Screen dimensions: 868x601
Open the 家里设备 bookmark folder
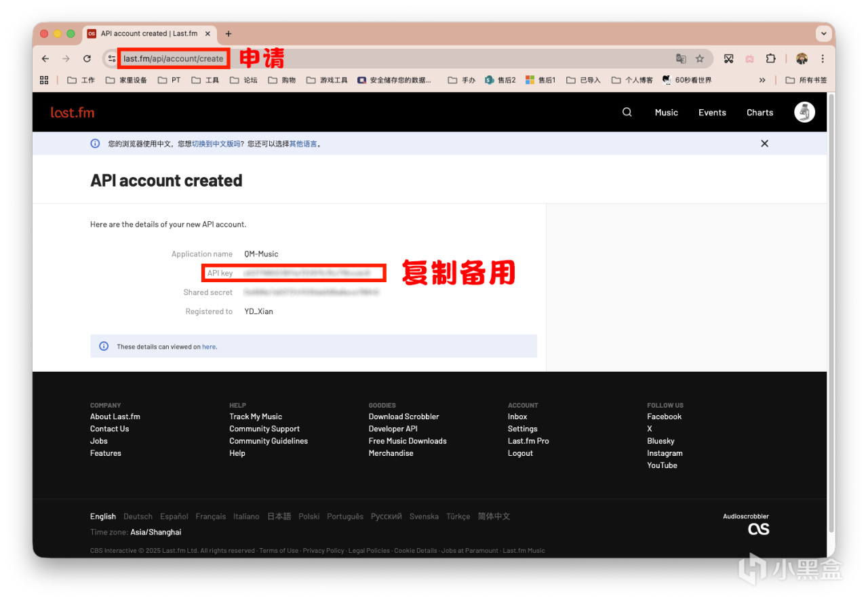coord(127,80)
